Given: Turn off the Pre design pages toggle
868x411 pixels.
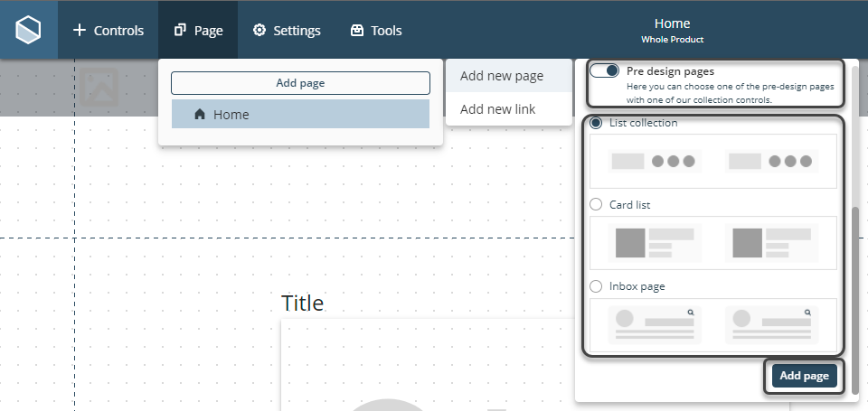Looking at the screenshot, I should click(605, 70).
